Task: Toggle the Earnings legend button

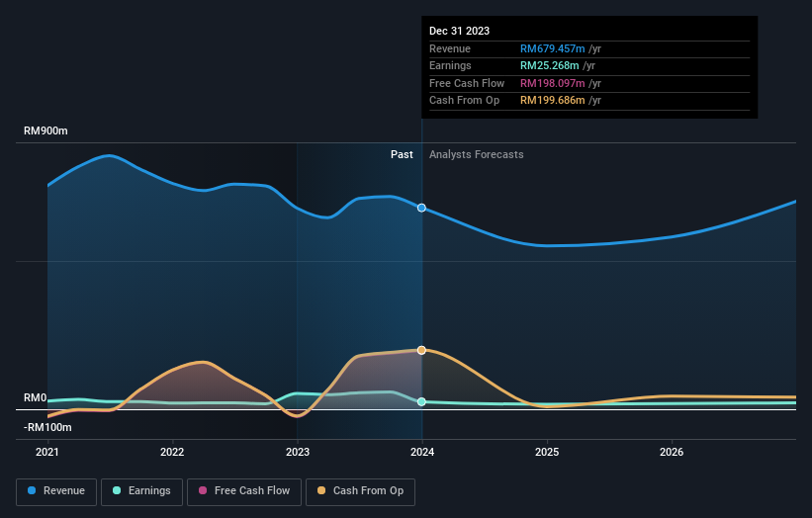Action: pos(141,491)
